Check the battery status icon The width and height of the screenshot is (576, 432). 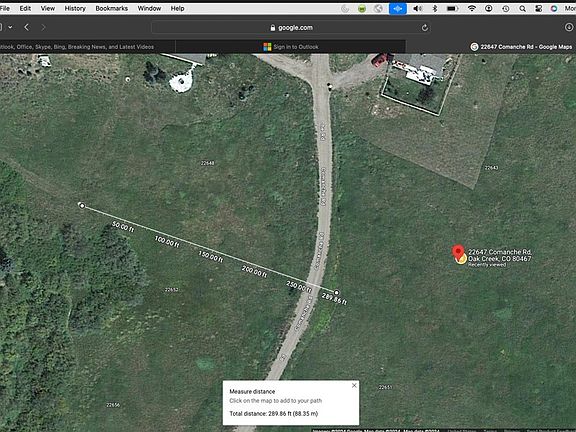coord(452,8)
